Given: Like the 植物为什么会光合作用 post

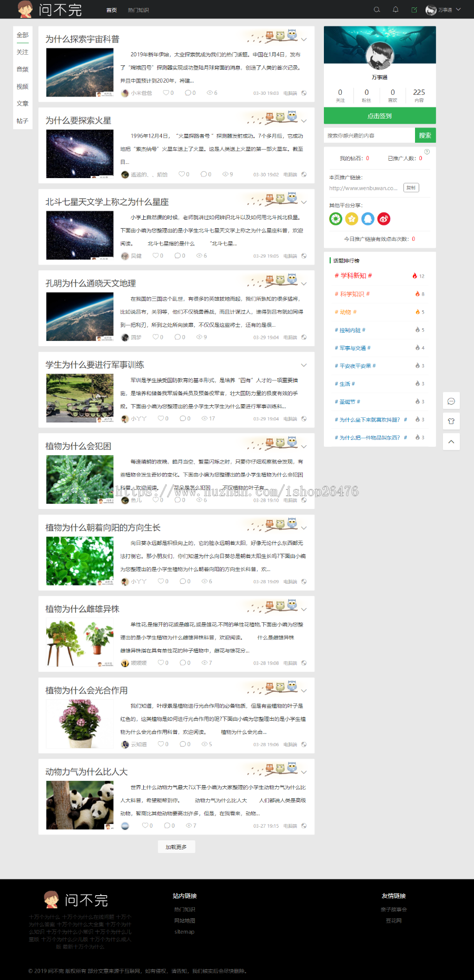Looking at the screenshot, I should point(161,744).
